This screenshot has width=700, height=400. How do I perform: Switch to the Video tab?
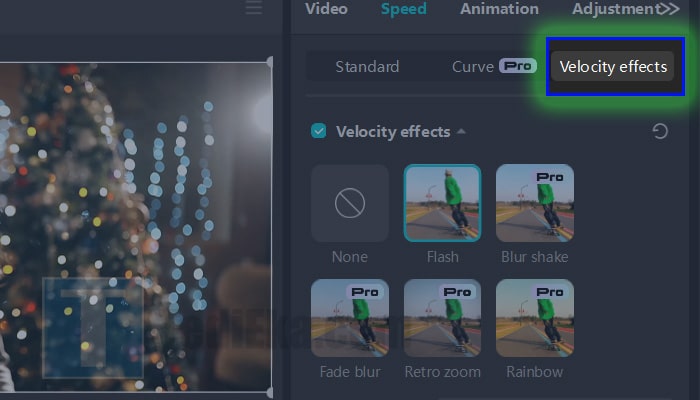326,9
